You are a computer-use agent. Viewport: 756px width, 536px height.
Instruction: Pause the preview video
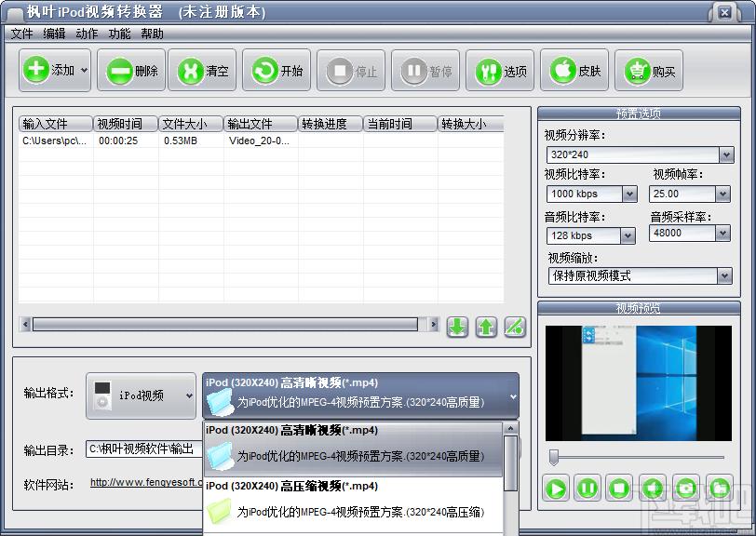point(587,489)
